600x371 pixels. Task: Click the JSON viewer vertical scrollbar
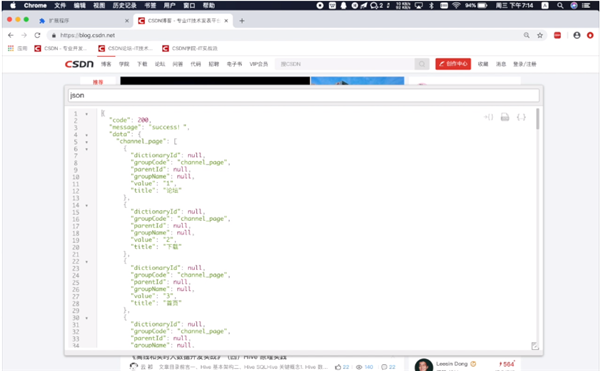pyautogui.click(x=538, y=119)
